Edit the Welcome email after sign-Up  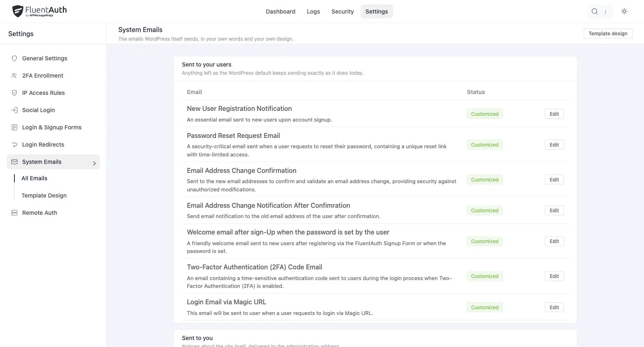click(x=554, y=241)
